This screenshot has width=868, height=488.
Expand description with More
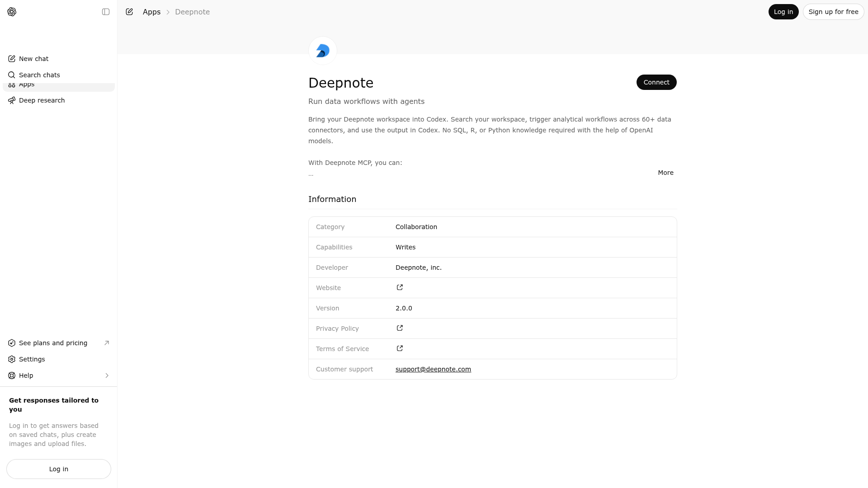pyautogui.click(x=665, y=173)
